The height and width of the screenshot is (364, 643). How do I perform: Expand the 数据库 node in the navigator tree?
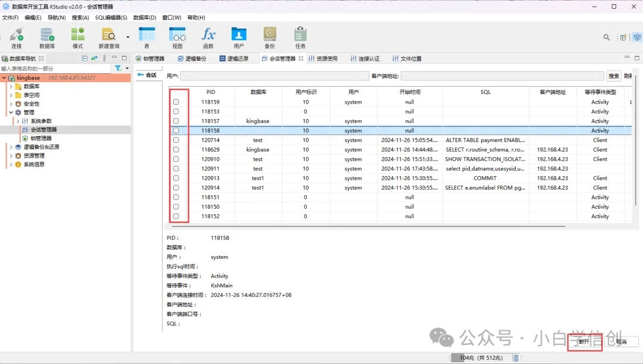point(11,86)
